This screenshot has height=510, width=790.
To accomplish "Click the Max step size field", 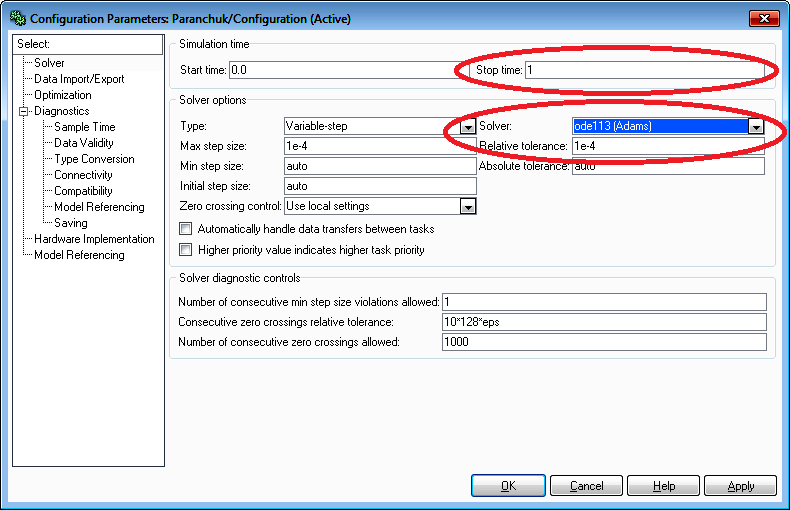I will [x=380, y=146].
